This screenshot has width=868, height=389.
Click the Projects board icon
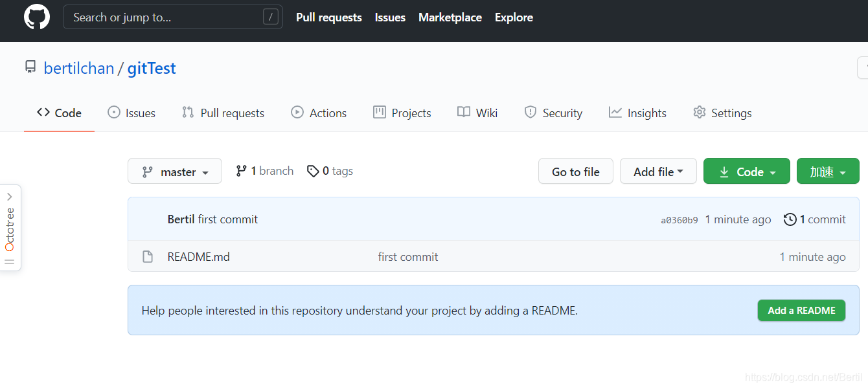[380, 112]
